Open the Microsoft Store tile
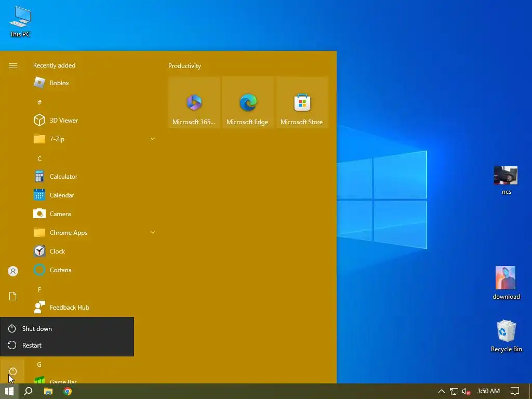This screenshot has width=532, height=399. point(302,102)
